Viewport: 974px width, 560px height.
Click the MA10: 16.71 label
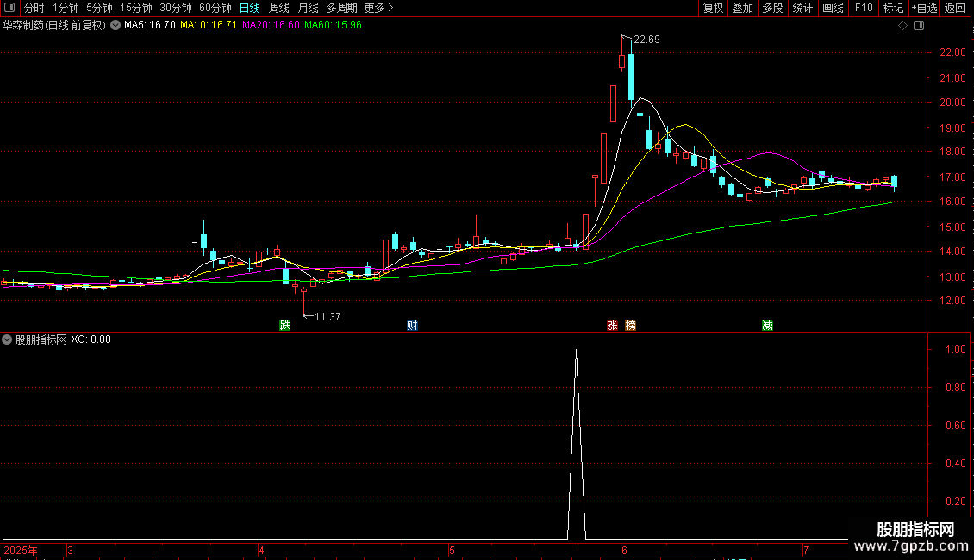[209, 26]
